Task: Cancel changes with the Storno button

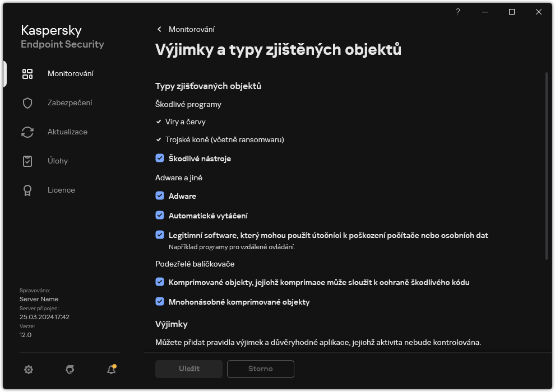Action: (260, 368)
